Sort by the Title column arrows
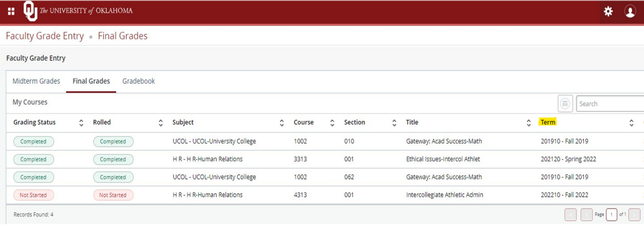 coord(529,123)
